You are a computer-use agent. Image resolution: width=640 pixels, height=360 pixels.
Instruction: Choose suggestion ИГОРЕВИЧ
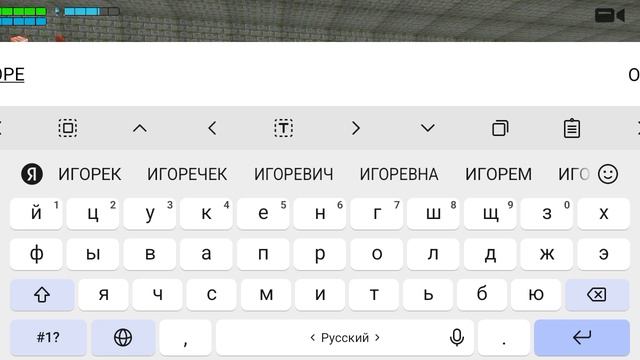[293, 174]
